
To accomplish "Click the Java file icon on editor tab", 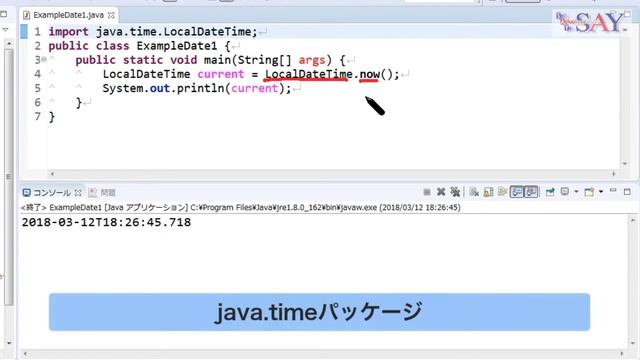I will point(27,16).
